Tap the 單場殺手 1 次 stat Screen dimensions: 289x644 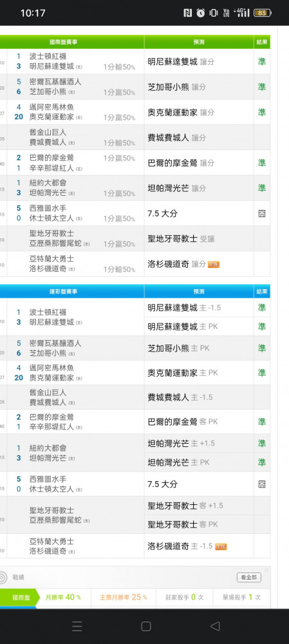pyautogui.click(x=241, y=597)
